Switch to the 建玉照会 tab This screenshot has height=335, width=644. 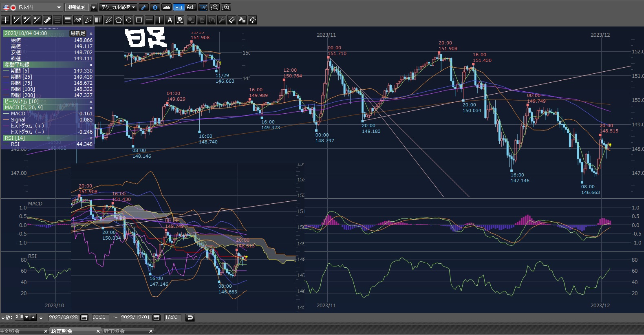tap(115, 331)
